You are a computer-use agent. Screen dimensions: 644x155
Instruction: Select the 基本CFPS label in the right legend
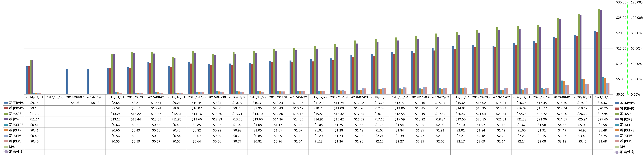coord(627,125)
